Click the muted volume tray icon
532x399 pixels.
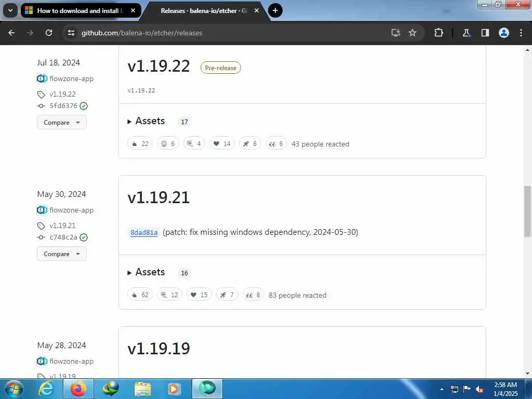pyautogui.click(x=480, y=389)
